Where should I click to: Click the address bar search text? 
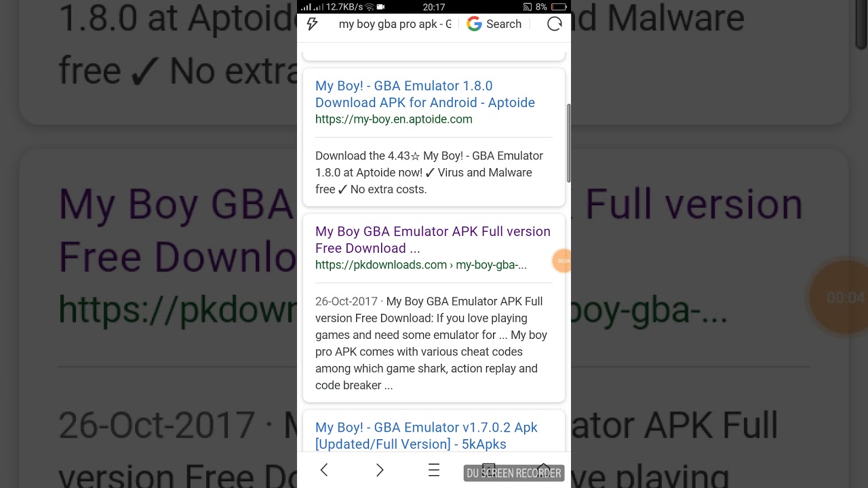click(x=395, y=24)
